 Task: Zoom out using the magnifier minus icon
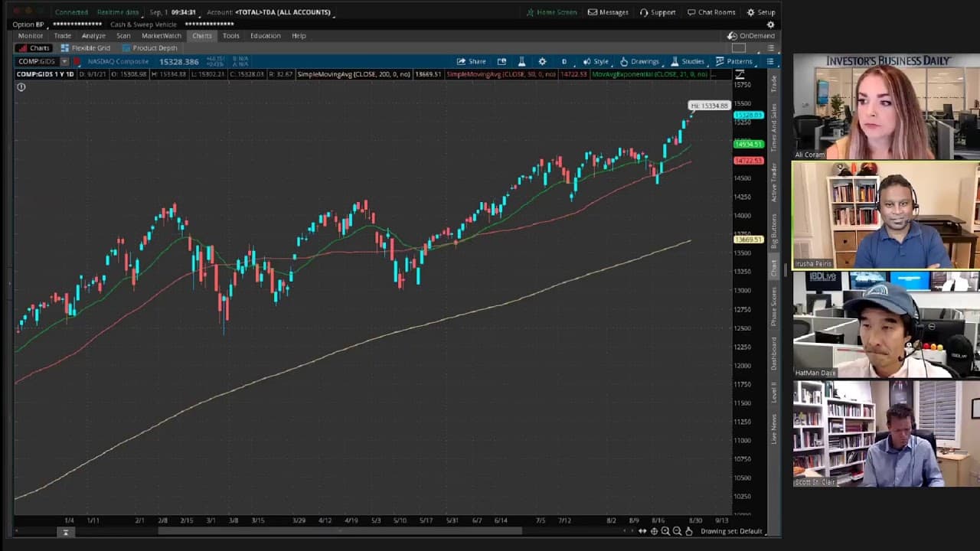[x=677, y=531]
